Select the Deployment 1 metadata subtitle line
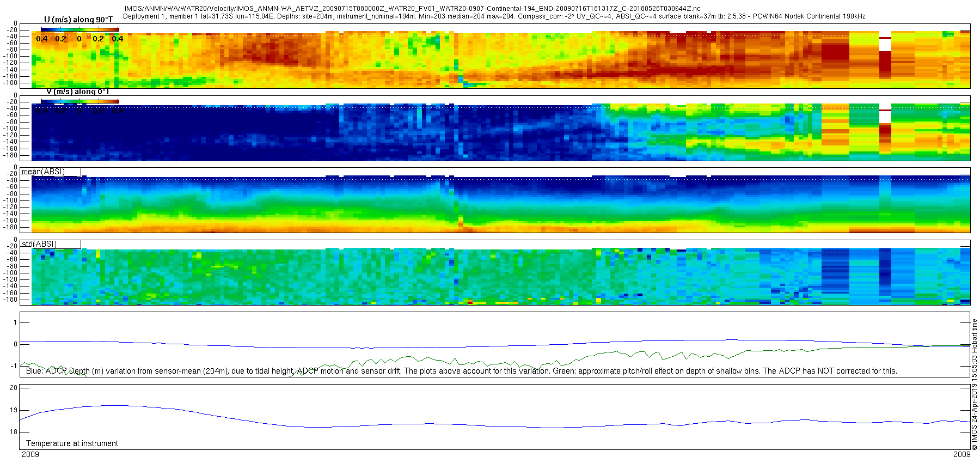Screen dimensions: 980x463 [x=494, y=16]
